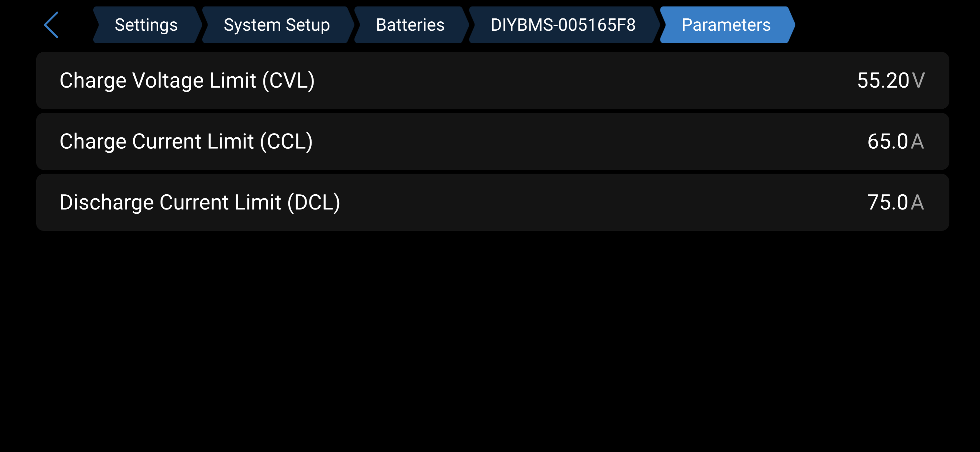The height and width of the screenshot is (452, 980).
Task: Click the A unit beside 75.0
Action: (918, 202)
